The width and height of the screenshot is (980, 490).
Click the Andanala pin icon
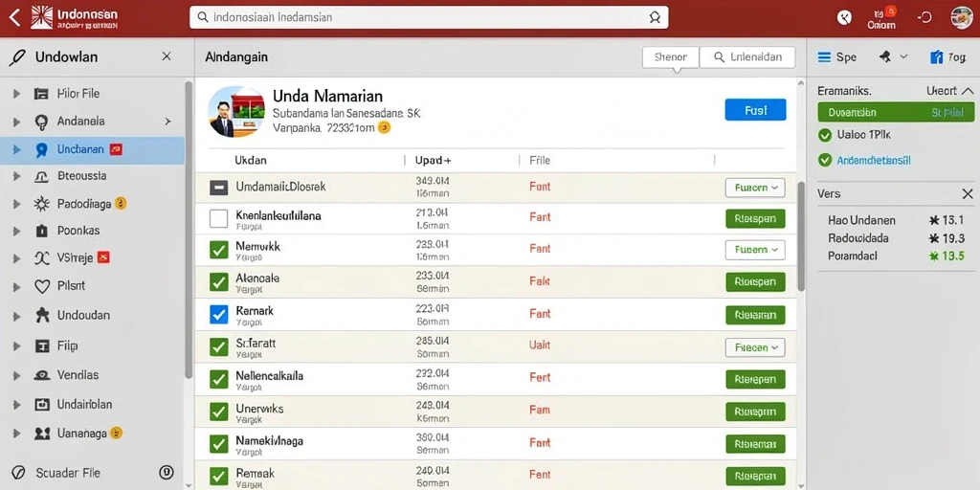pos(41,122)
